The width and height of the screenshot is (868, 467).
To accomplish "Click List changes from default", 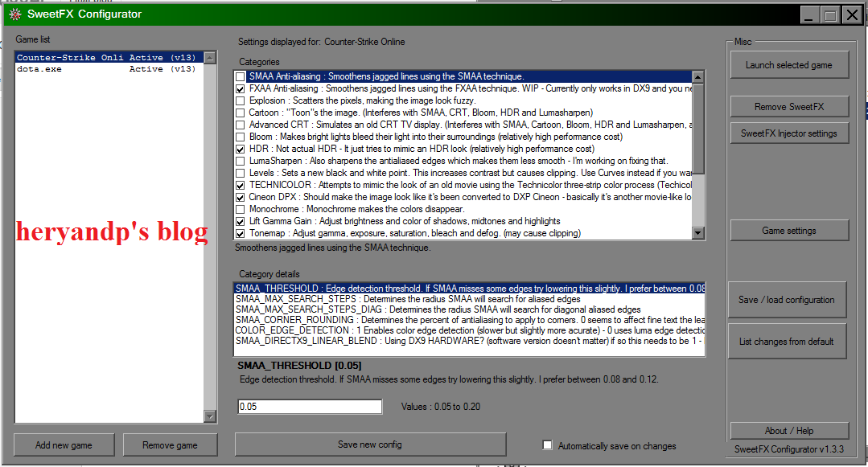I will tap(787, 342).
